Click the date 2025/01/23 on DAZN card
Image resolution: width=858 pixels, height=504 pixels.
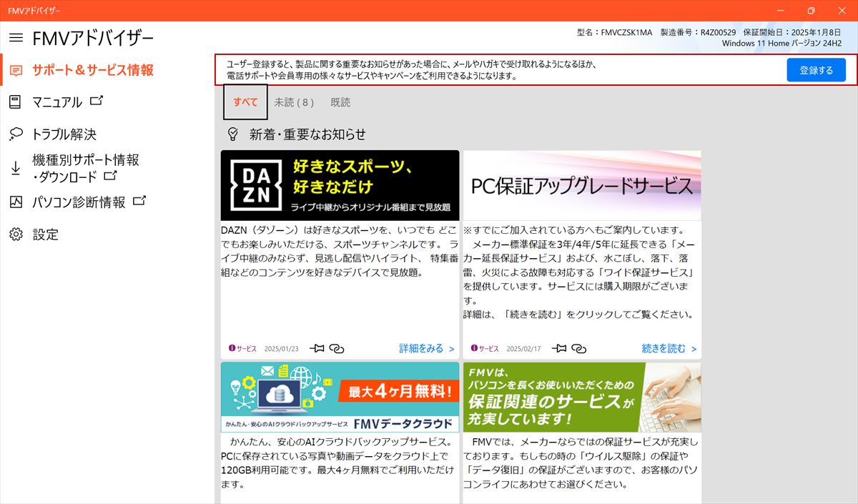tap(281, 349)
